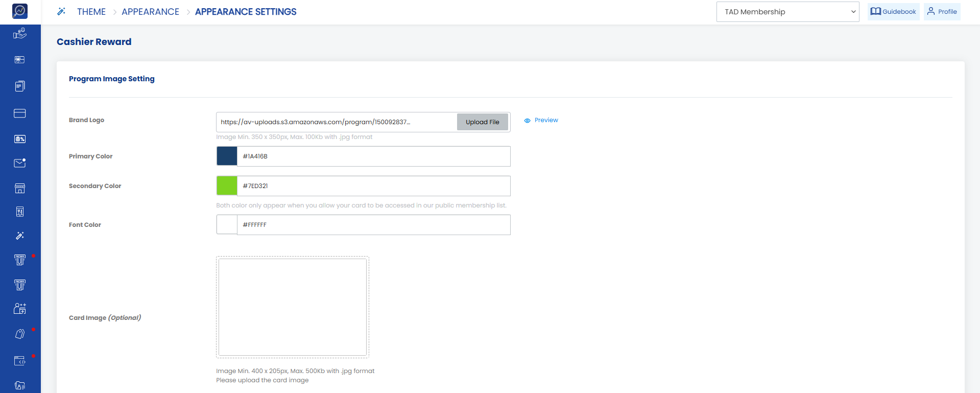Click the eye icon beside Preview
The image size is (980, 393).
pos(528,121)
